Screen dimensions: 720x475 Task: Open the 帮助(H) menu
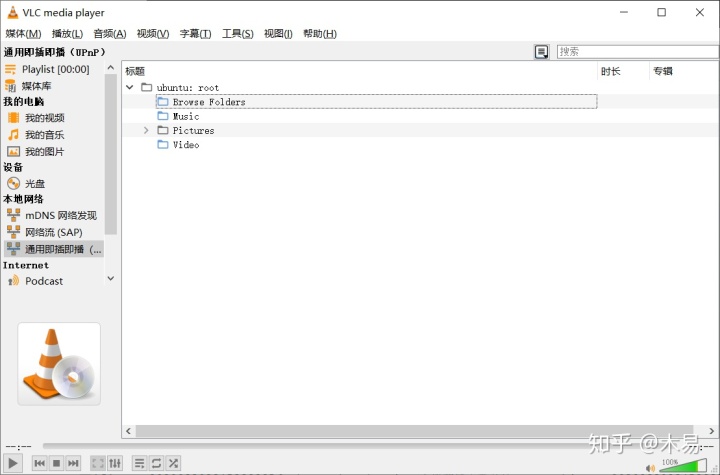(320, 34)
